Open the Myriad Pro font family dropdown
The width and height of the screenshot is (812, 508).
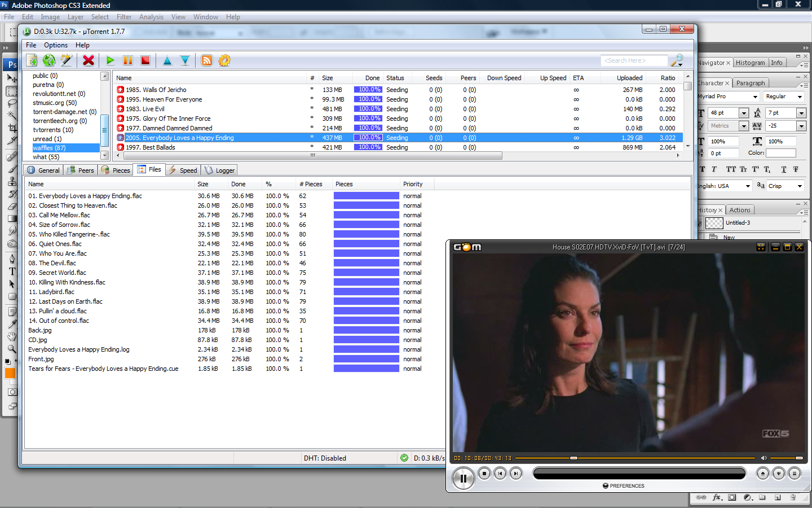pos(755,97)
